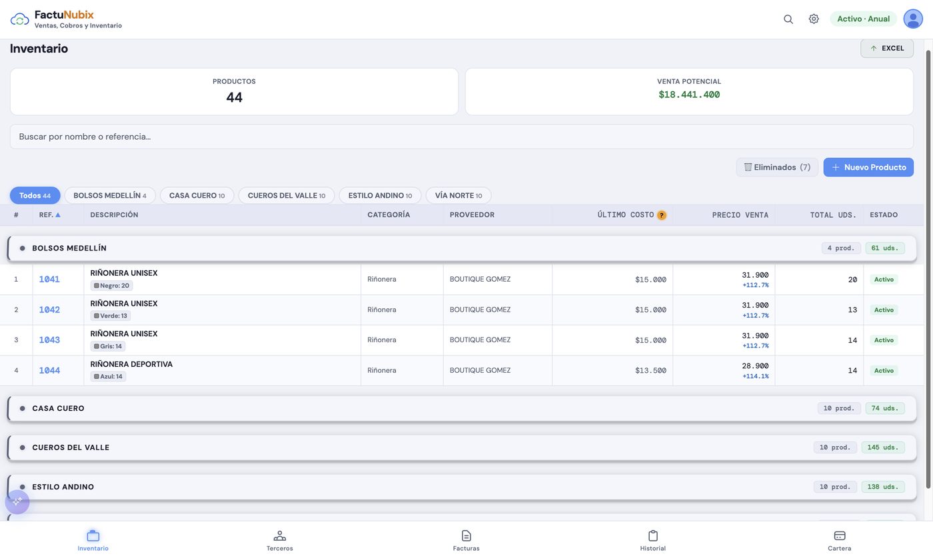Click the 145 uds. badge
The image size is (933, 560).
point(883,447)
